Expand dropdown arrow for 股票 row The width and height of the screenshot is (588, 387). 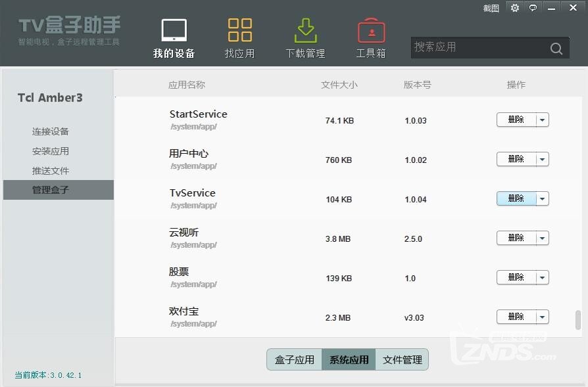pyautogui.click(x=543, y=278)
